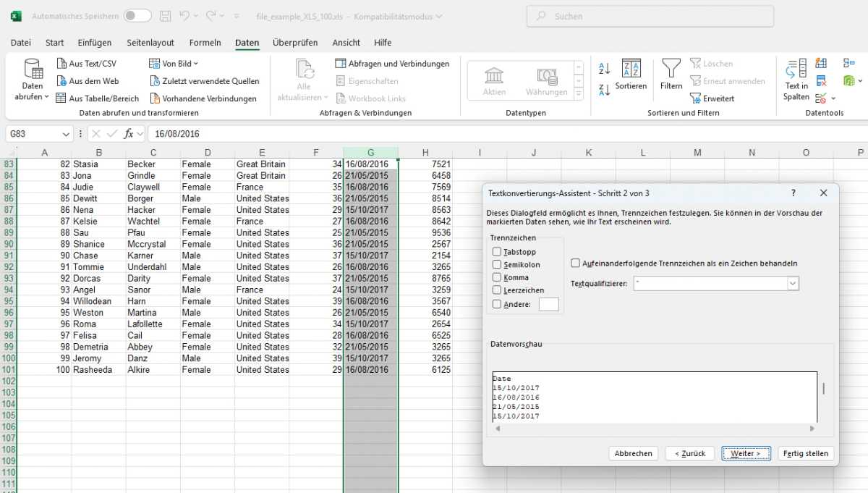Click the fx insert function icon
868x493 pixels.
click(129, 134)
